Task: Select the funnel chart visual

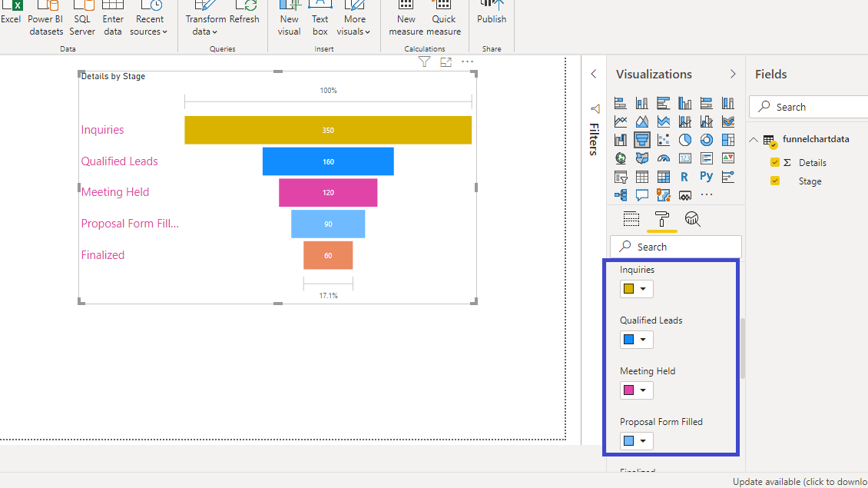Action: (x=641, y=140)
